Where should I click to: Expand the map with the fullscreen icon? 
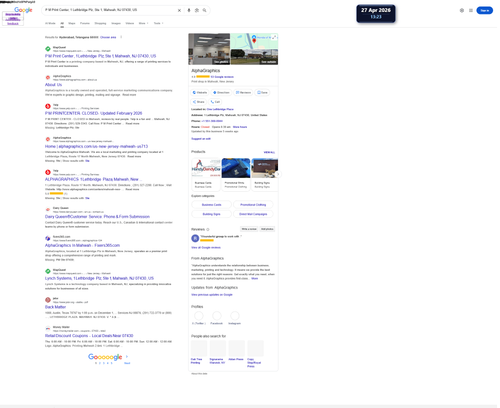(x=274, y=37)
